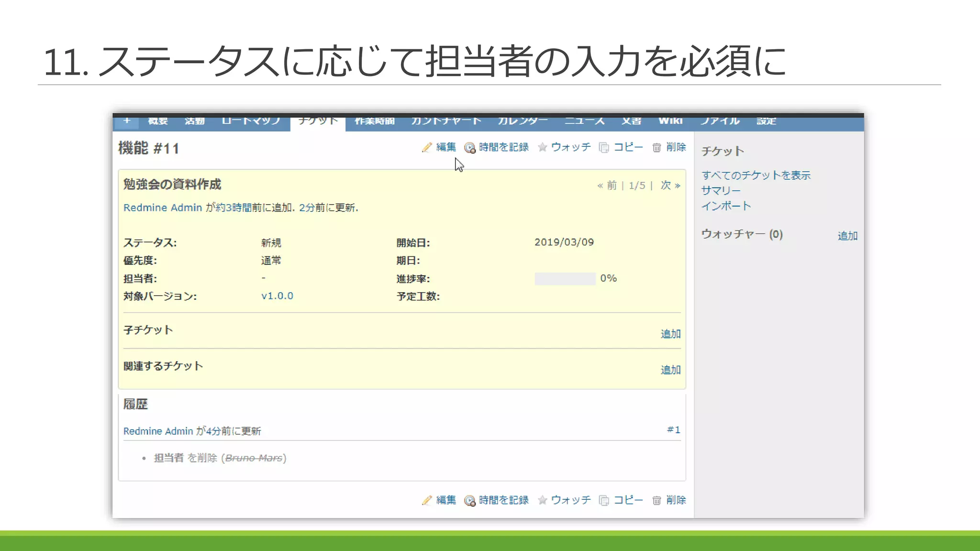
Task: Open history note #1 link
Action: 674,430
